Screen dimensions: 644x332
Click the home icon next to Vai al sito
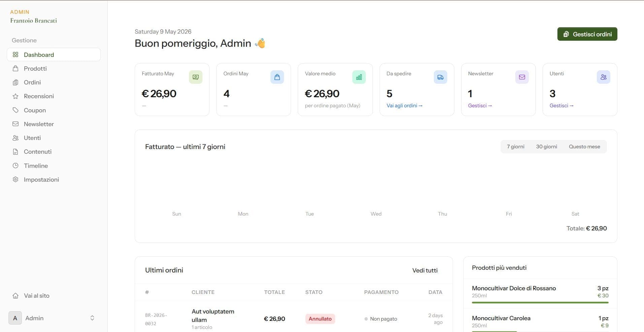click(x=15, y=296)
